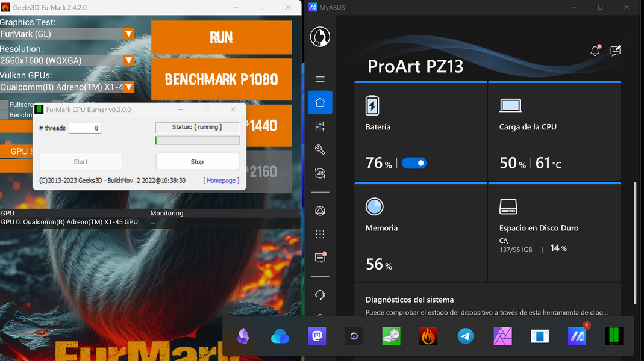Tick the Benchmark checkbox in FurMark

pos(4,115)
